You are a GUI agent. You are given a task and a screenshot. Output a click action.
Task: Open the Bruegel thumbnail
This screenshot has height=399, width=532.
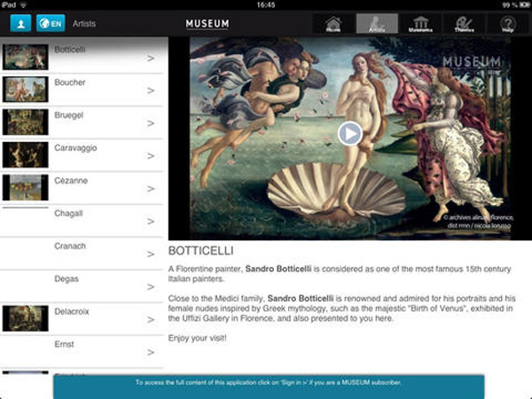click(26, 121)
